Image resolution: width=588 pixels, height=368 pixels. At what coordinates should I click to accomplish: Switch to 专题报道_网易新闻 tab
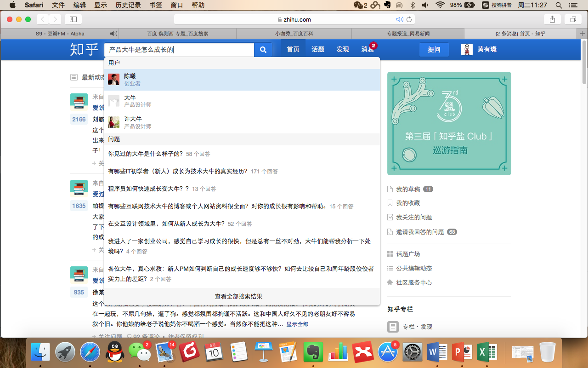[x=408, y=34]
